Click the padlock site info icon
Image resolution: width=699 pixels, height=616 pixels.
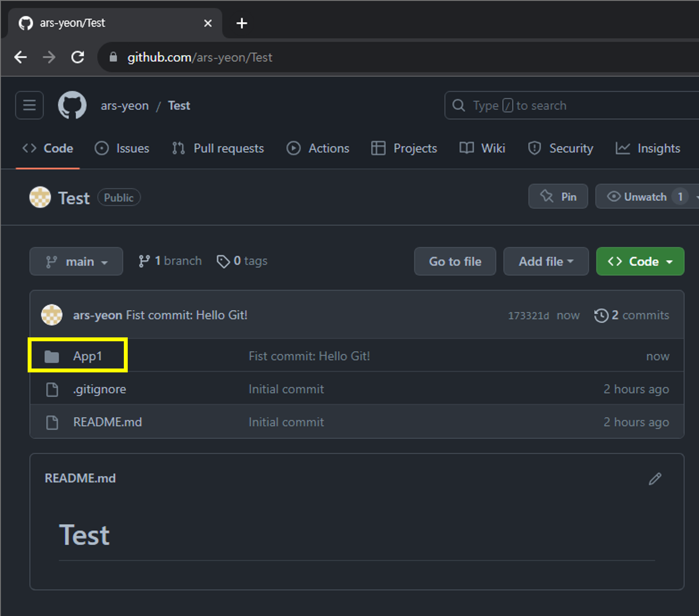point(113,57)
